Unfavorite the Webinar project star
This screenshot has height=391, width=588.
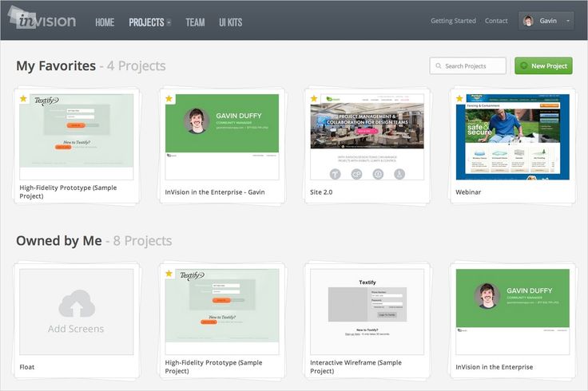coord(460,99)
